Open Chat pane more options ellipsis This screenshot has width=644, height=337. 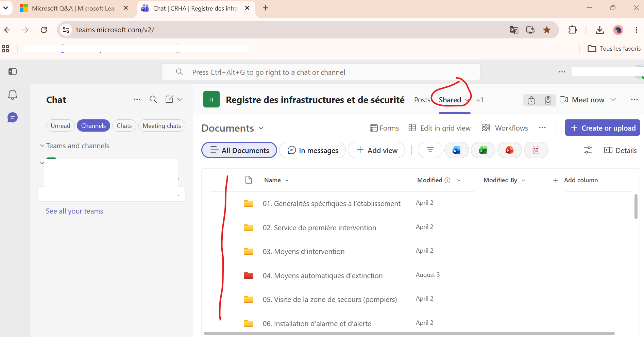coord(137,99)
